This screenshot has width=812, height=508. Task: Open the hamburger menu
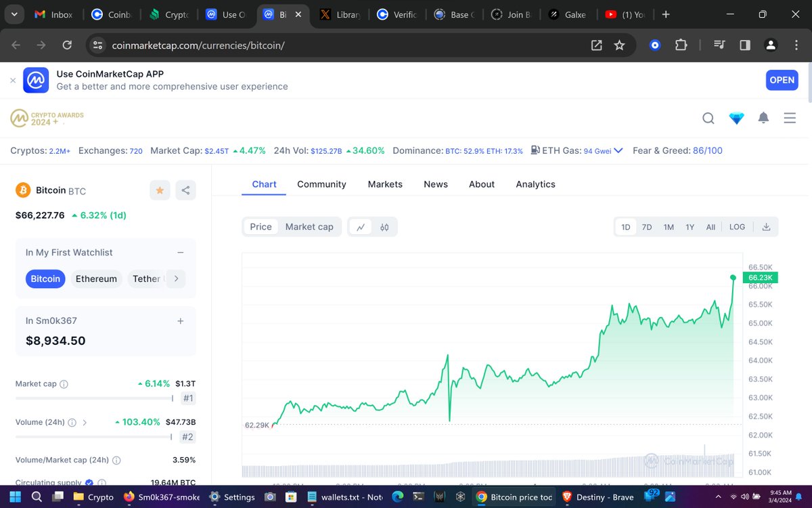click(x=790, y=119)
